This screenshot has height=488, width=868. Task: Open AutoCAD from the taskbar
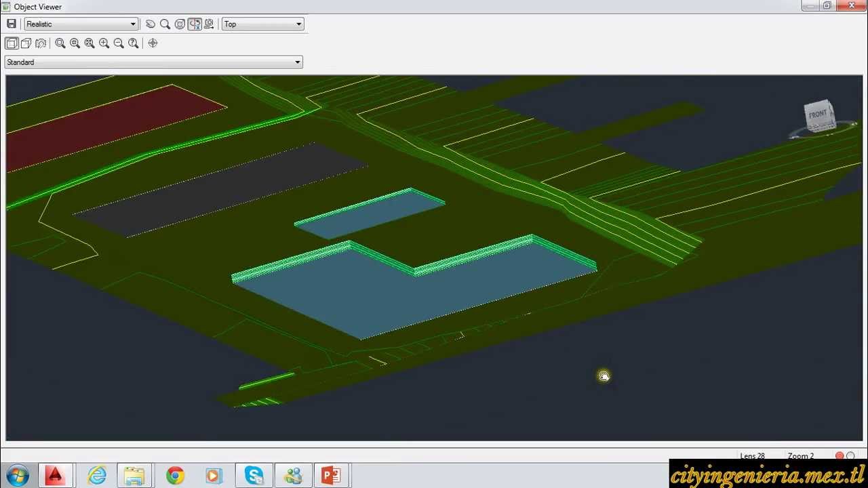tap(55, 475)
